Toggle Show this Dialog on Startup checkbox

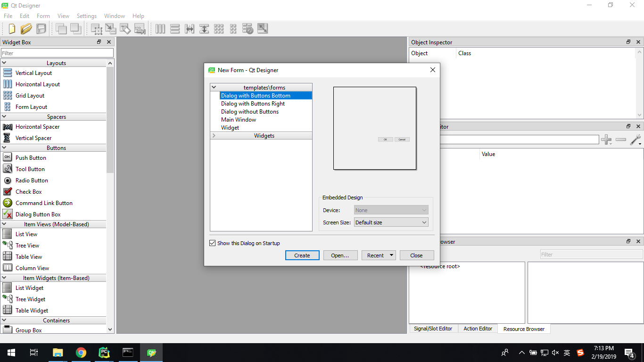(x=212, y=243)
